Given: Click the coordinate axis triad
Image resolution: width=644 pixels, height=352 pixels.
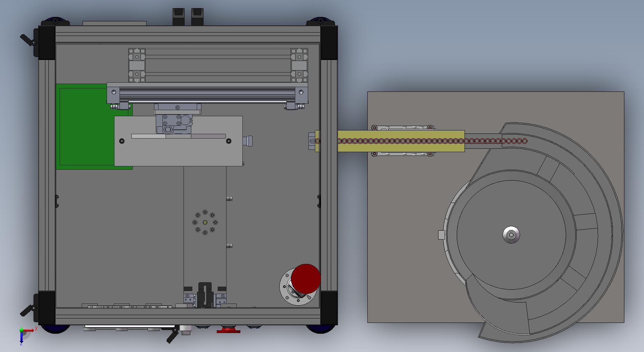Looking at the screenshot, I should pyautogui.click(x=24, y=334).
